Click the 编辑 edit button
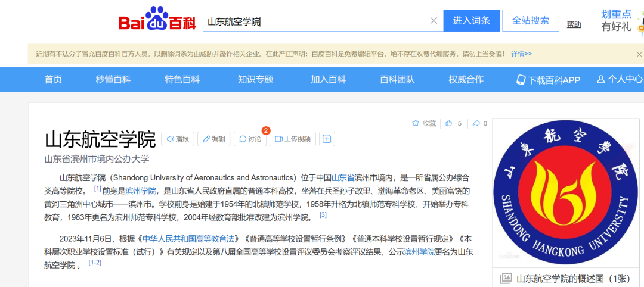Screen dimensions: 644x287 [214, 139]
